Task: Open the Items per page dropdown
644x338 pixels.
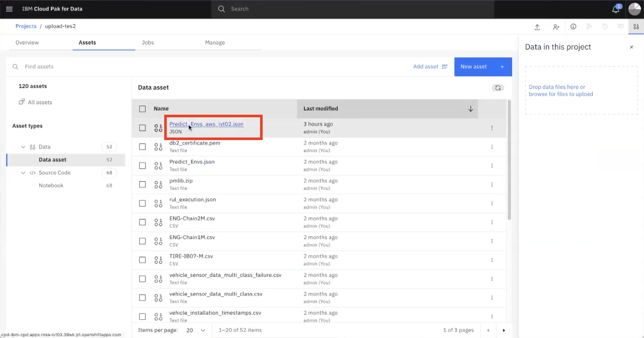Action: click(x=196, y=330)
